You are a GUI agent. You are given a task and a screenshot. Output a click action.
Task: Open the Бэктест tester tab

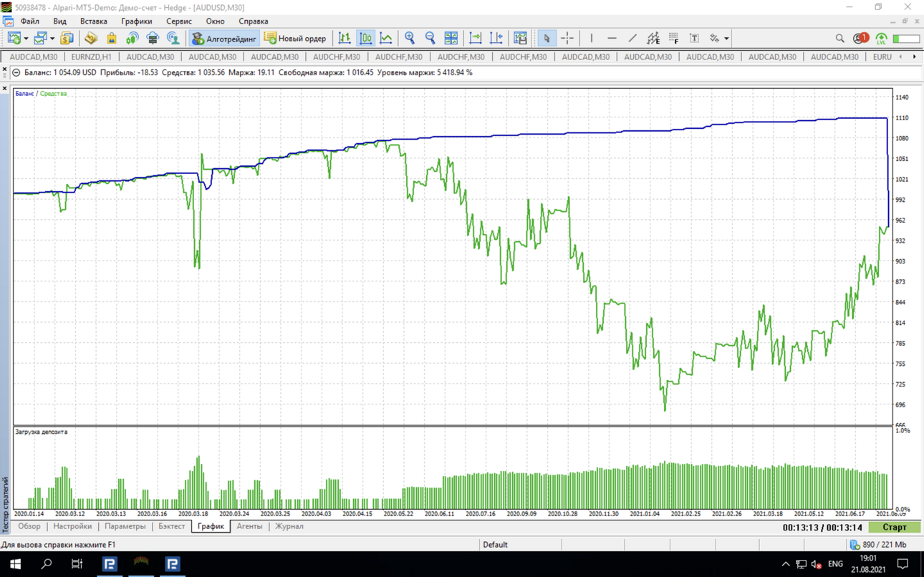[172, 526]
